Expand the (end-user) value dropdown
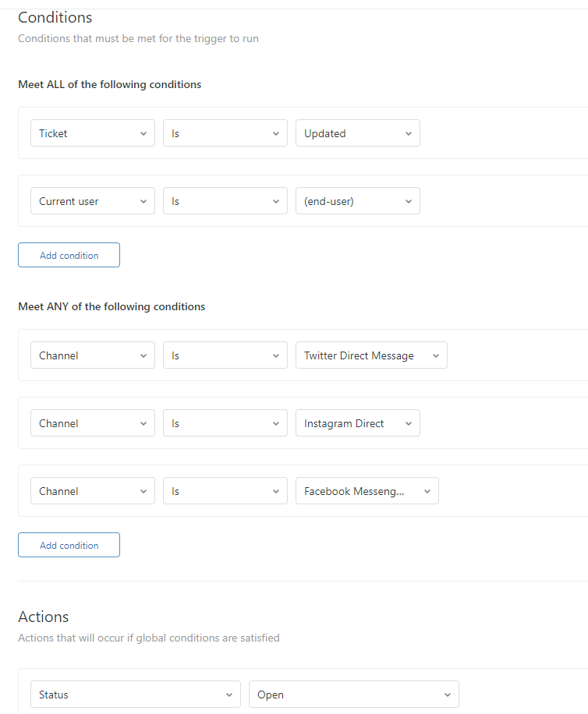The image size is (588, 714). (x=357, y=201)
